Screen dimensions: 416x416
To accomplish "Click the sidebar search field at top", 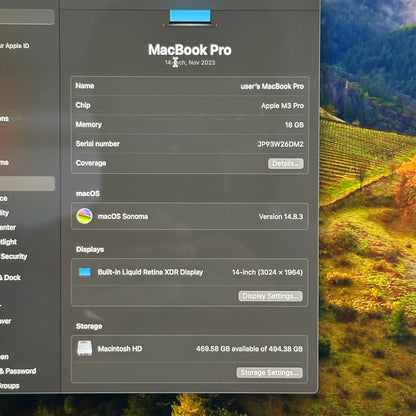I will pos(27,17).
